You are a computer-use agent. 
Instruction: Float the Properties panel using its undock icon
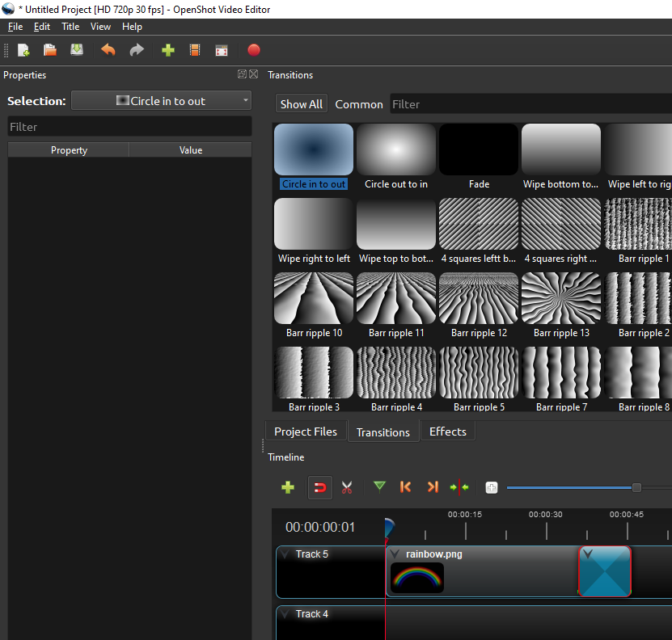coord(242,74)
